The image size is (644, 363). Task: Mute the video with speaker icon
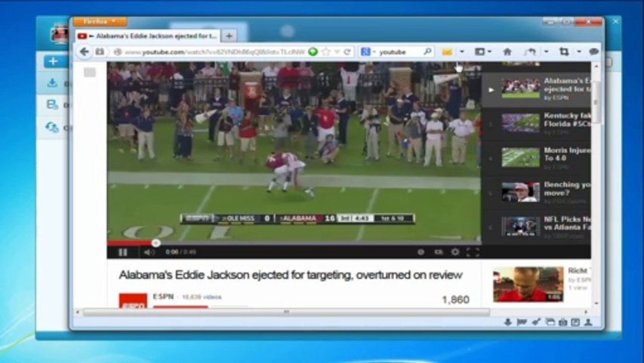pyautogui.click(x=149, y=252)
